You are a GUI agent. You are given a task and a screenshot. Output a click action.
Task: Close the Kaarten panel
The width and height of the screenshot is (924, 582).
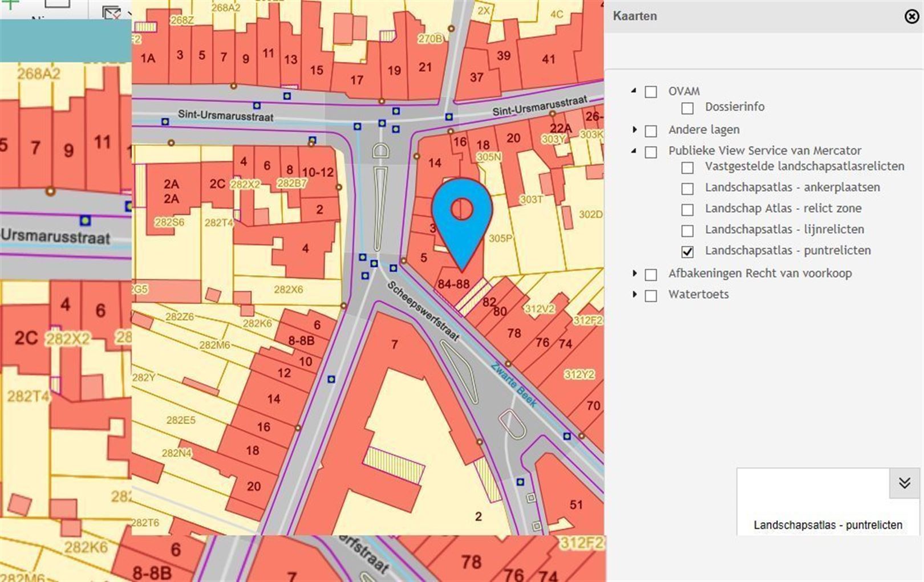(x=911, y=17)
